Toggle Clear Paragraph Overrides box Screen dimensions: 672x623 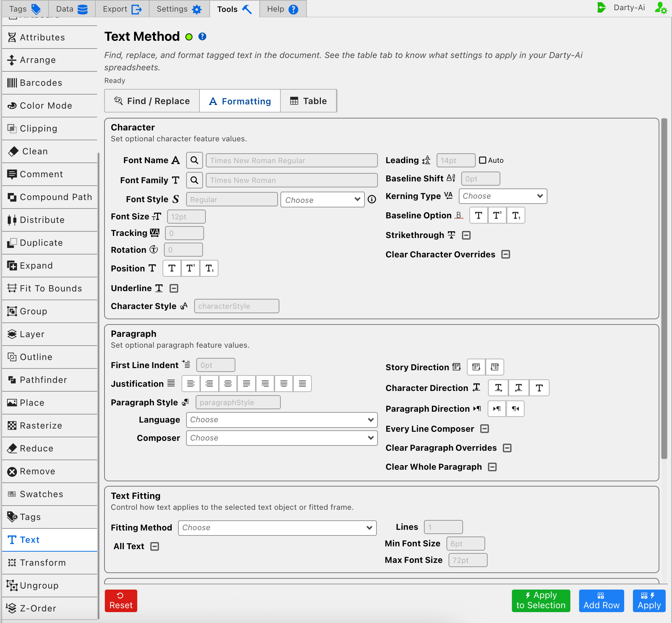pos(507,448)
